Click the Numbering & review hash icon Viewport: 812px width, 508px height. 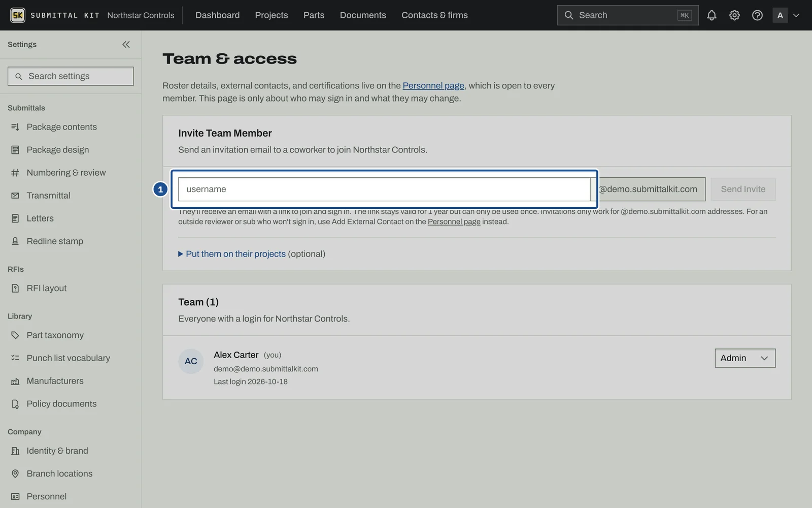click(15, 173)
